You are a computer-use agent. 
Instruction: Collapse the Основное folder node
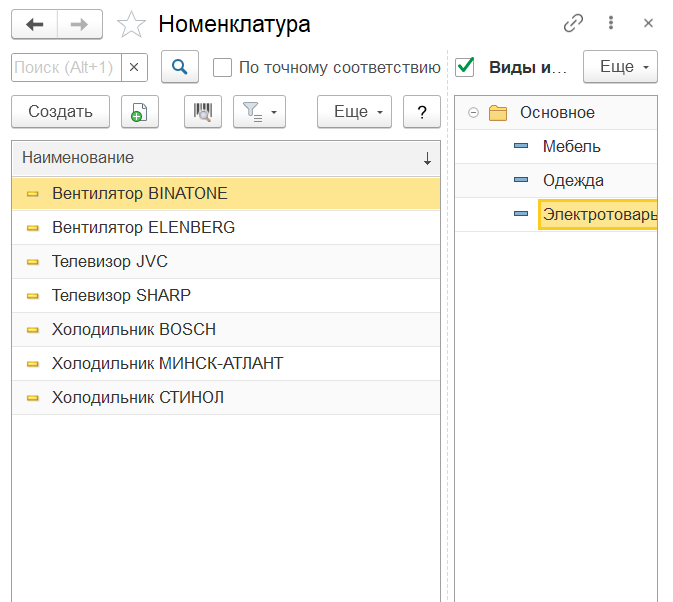[473, 113]
